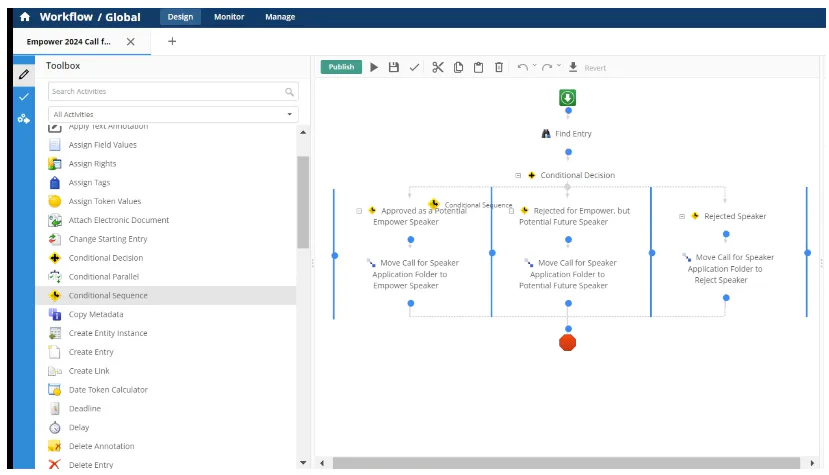The height and width of the screenshot is (475, 829).
Task: Open the Manage tab
Action: (280, 17)
